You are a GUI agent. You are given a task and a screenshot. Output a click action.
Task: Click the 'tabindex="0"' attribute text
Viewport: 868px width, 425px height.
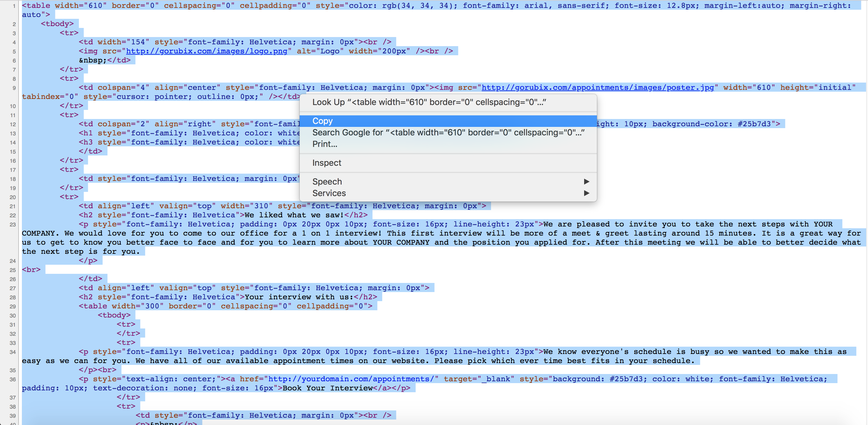coord(50,97)
